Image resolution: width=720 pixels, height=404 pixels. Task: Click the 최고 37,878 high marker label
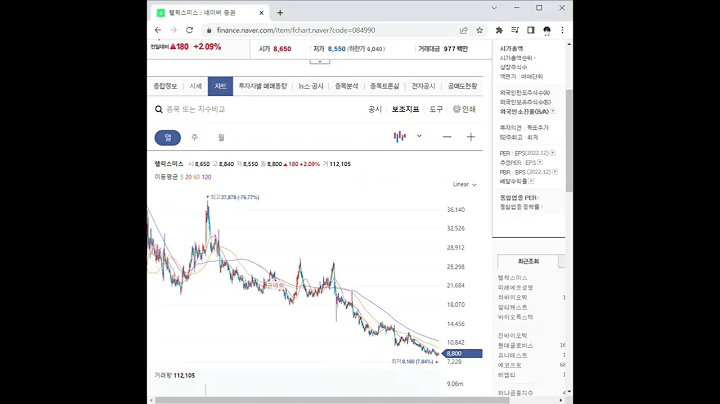233,197
